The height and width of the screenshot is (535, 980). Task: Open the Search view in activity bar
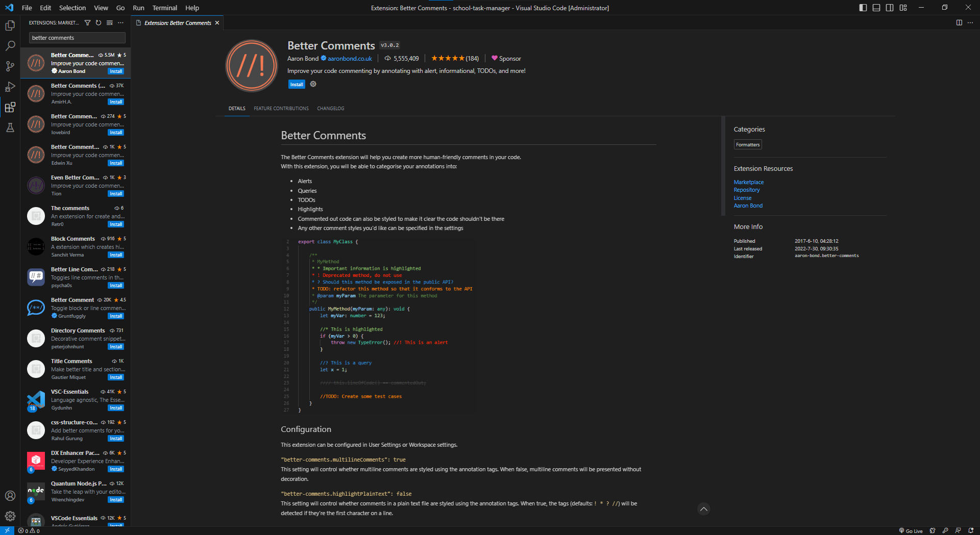point(10,46)
